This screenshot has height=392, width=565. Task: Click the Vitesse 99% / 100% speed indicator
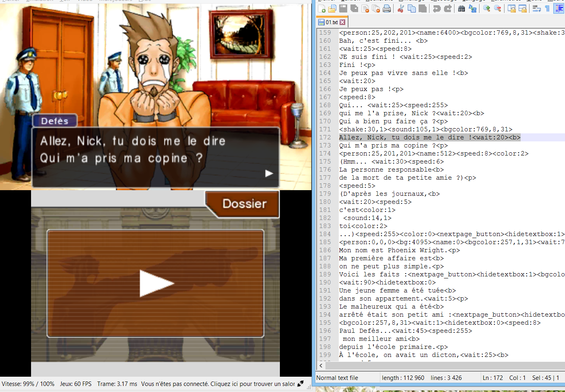(x=28, y=384)
